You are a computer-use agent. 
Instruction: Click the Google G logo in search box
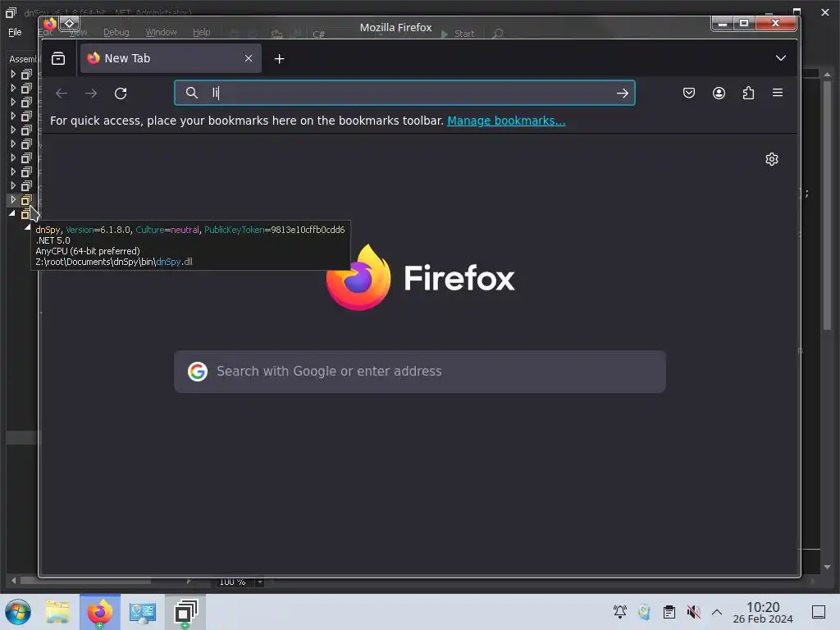click(198, 372)
